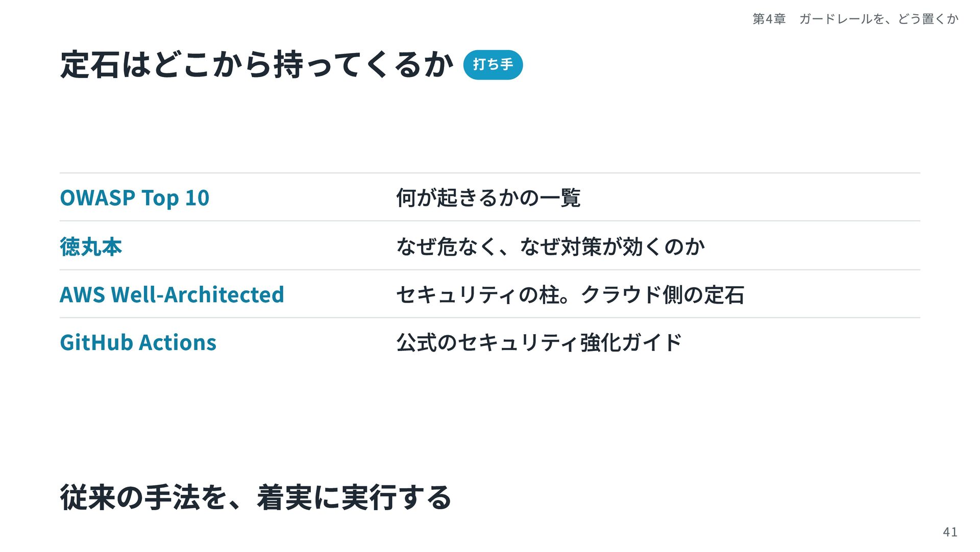The image size is (980, 552).
Task: Click 持ってくるか at the title's end
Action: point(364,65)
